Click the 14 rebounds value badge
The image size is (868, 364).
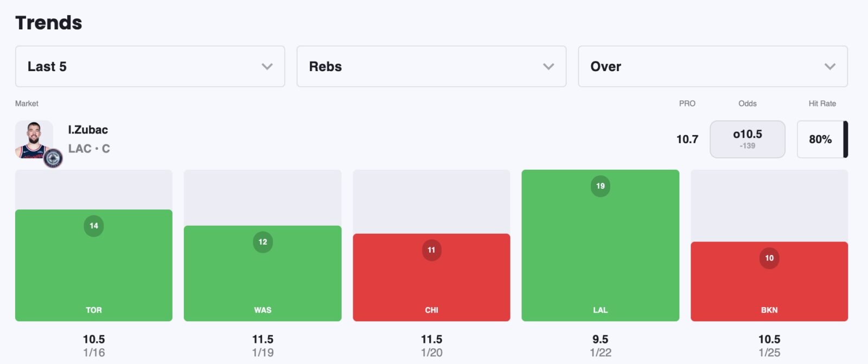(94, 226)
